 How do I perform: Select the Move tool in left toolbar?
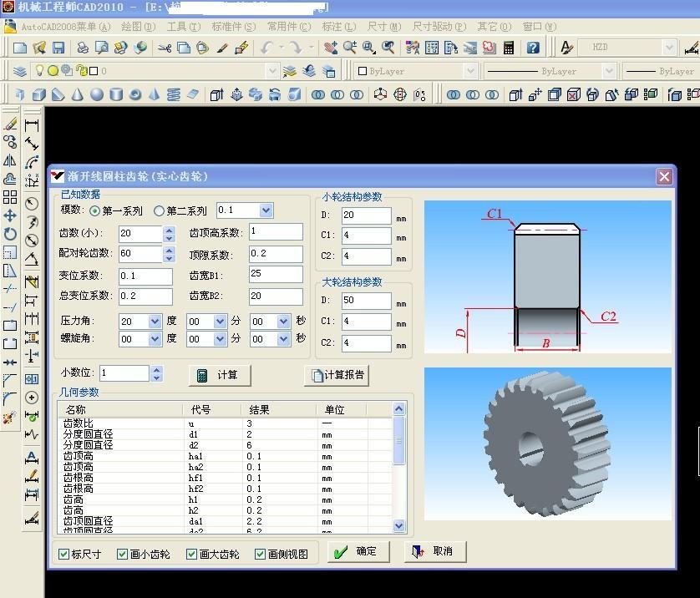10,215
